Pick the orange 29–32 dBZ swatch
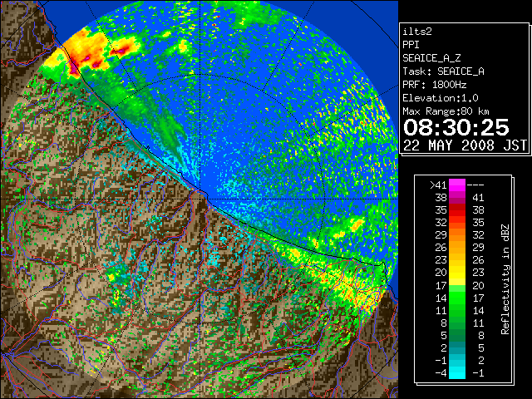The width and height of the screenshot is (532, 399). 457,235
